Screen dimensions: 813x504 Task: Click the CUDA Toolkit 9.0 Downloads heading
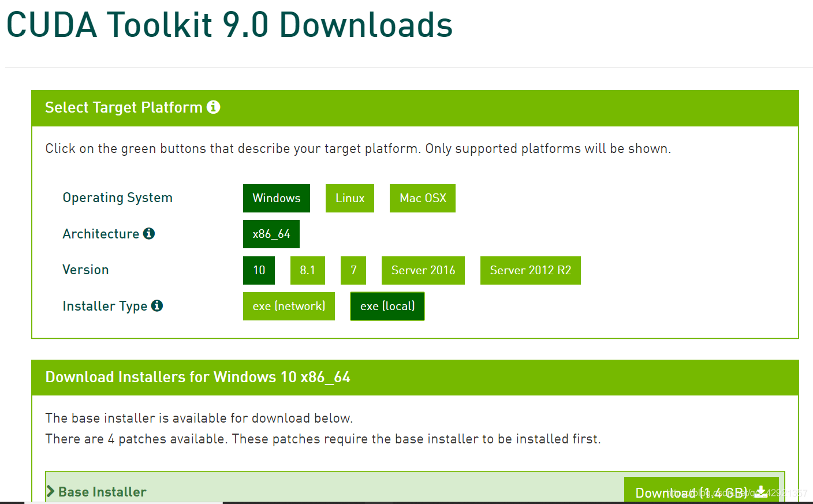[229, 25]
